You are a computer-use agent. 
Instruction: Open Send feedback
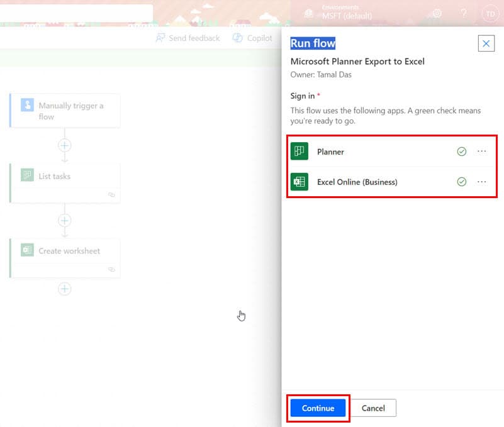click(x=188, y=38)
